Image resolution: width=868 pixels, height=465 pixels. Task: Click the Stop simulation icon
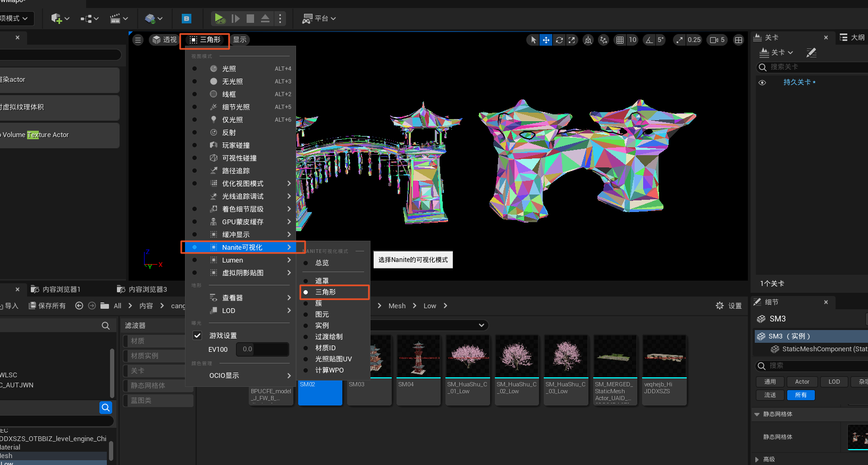coord(250,19)
